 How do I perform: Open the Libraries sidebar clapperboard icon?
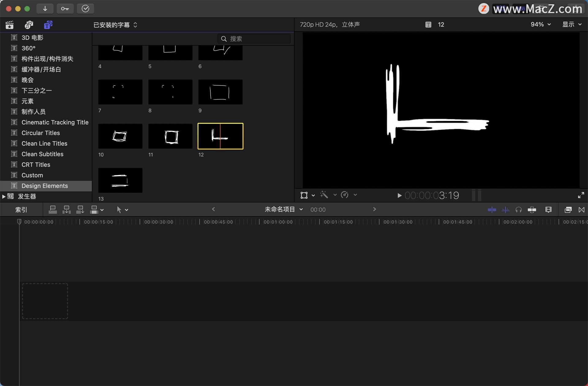click(9, 25)
